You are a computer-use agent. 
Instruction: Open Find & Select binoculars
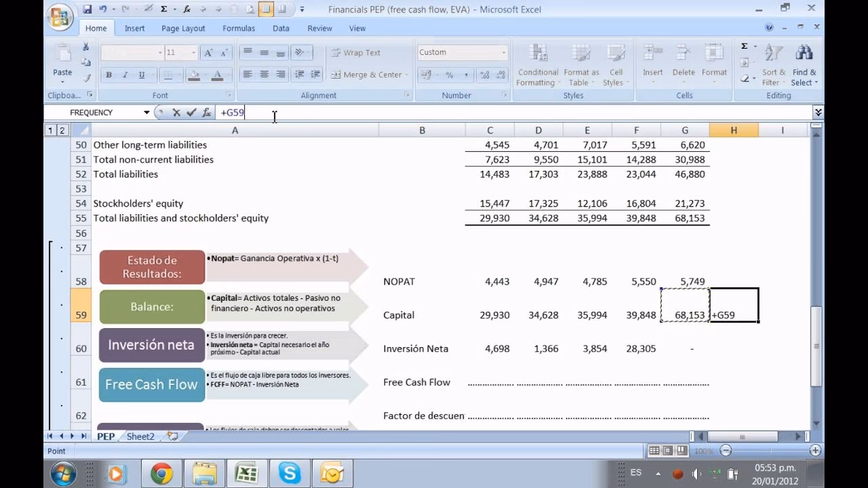click(x=804, y=66)
